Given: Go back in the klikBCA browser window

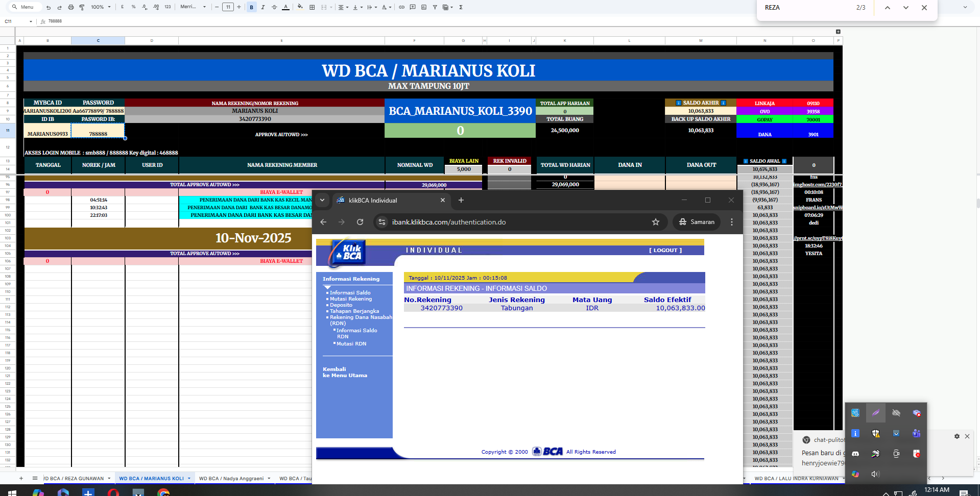Looking at the screenshot, I should point(323,222).
